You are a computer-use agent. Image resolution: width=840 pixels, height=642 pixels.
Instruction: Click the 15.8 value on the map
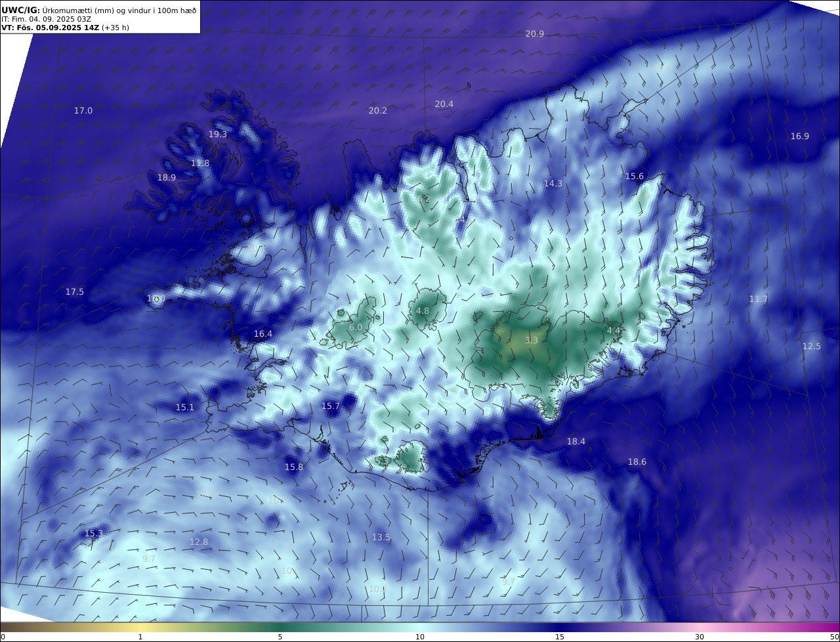[x=294, y=467]
